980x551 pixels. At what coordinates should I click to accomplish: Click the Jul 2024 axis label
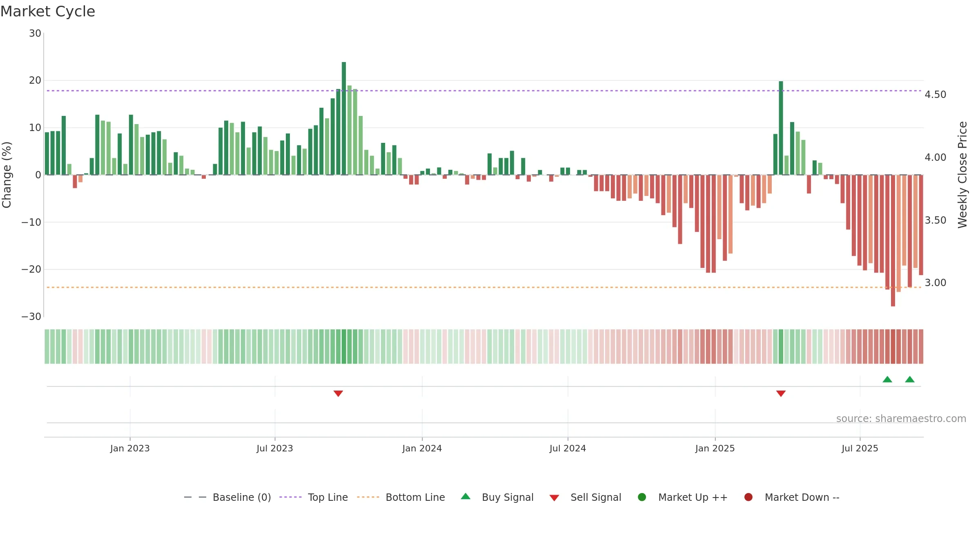568,448
